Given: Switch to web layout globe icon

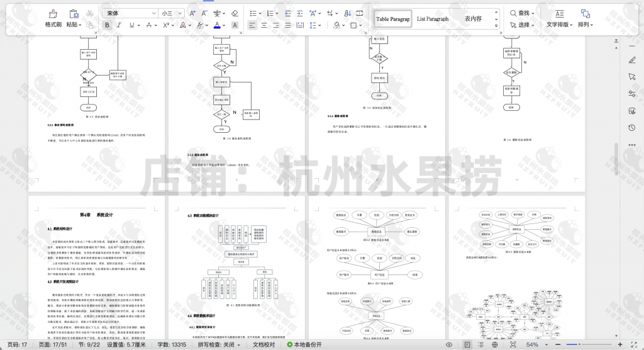Looking at the screenshot, I should point(495,345).
